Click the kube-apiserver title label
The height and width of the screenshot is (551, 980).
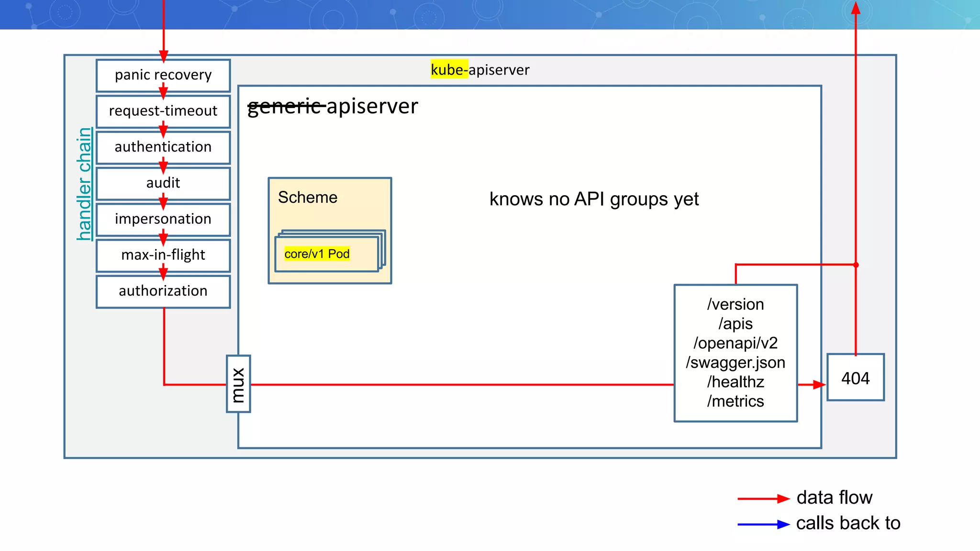coord(480,70)
